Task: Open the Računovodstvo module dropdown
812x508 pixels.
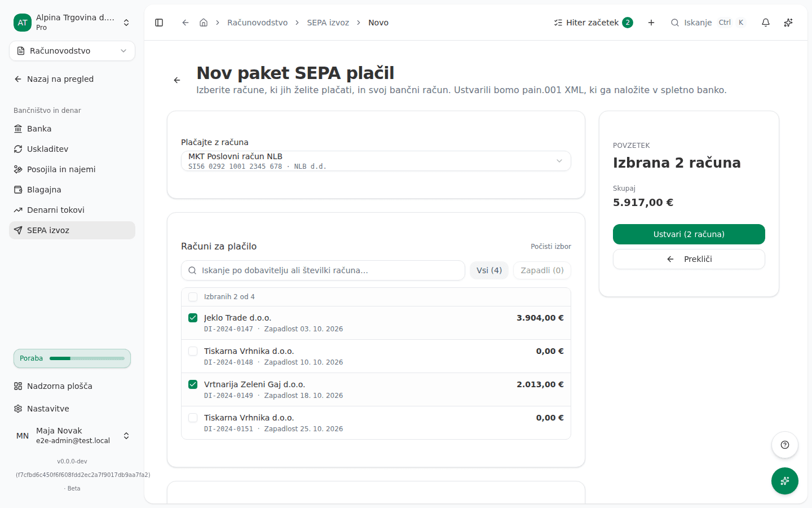Action: point(72,51)
